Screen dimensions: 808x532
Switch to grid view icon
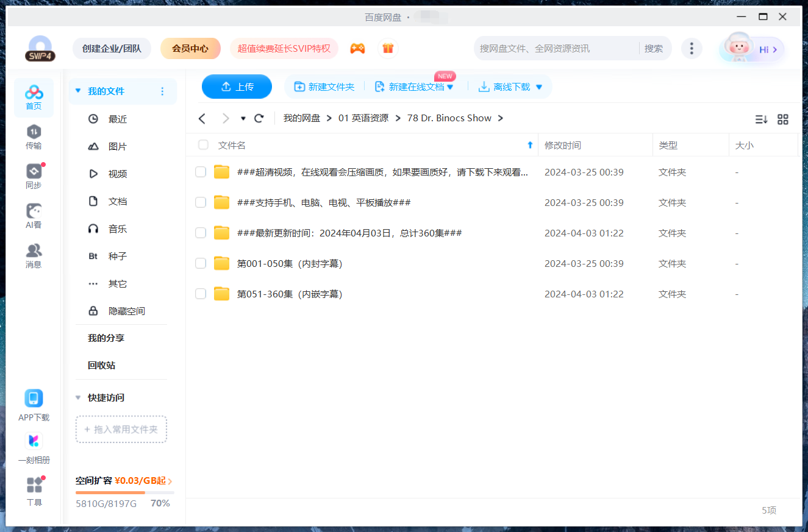[783, 119]
